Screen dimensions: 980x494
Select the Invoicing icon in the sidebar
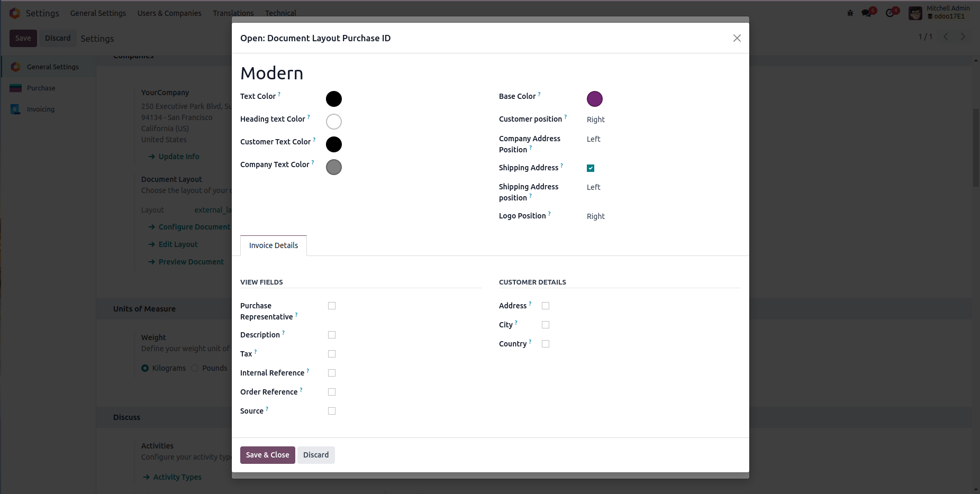pos(16,109)
